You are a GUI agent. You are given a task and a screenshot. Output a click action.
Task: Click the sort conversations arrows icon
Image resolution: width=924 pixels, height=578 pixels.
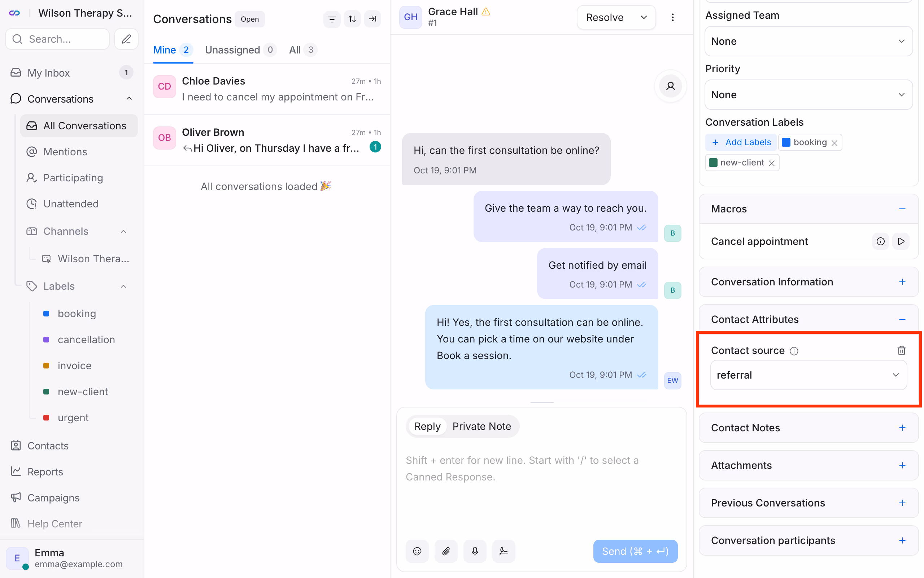pyautogui.click(x=352, y=19)
